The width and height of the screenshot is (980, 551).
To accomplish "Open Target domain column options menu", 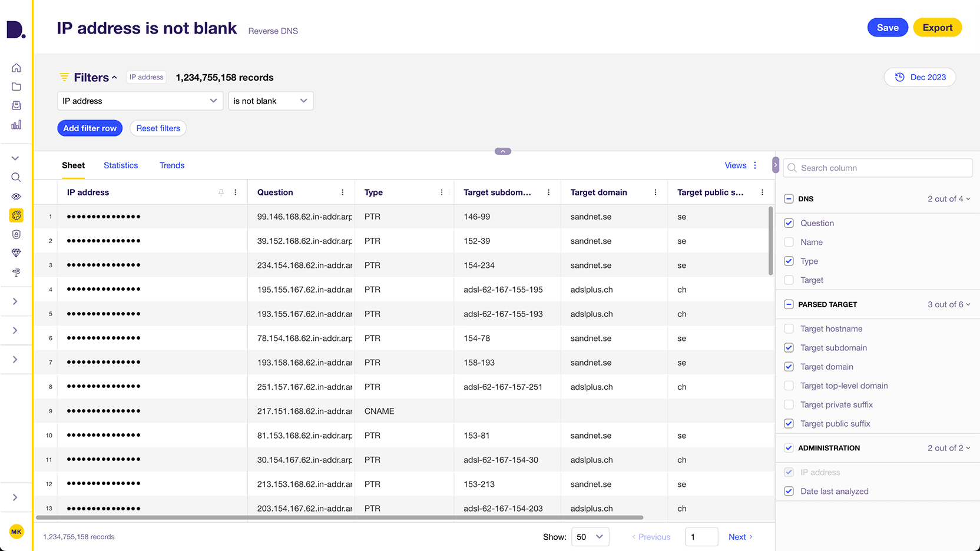I will tap(655, 192).
